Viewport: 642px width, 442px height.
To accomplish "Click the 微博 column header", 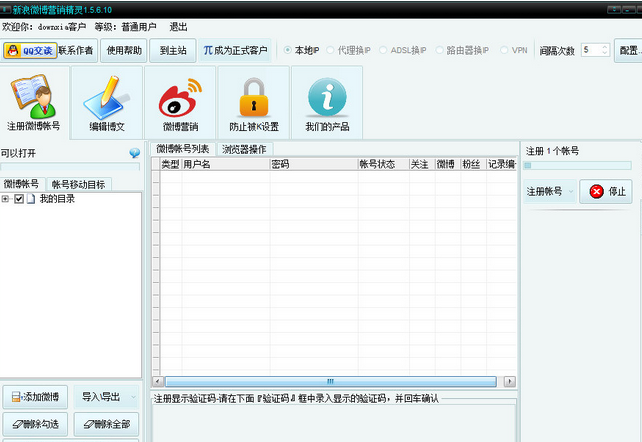I will [448, 164].
